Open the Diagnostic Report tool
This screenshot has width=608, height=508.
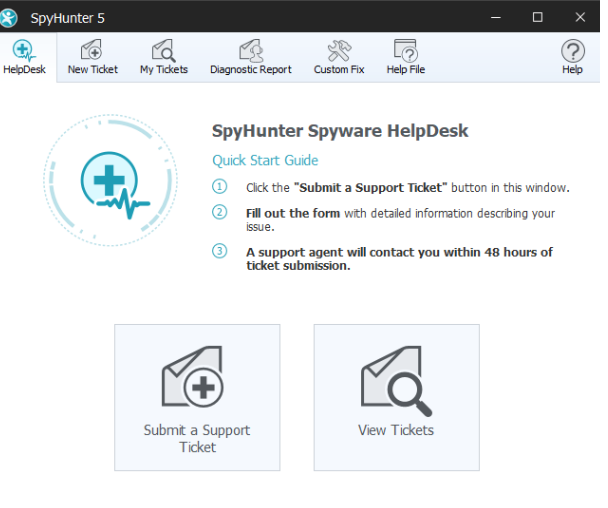(x=250, y=57)
